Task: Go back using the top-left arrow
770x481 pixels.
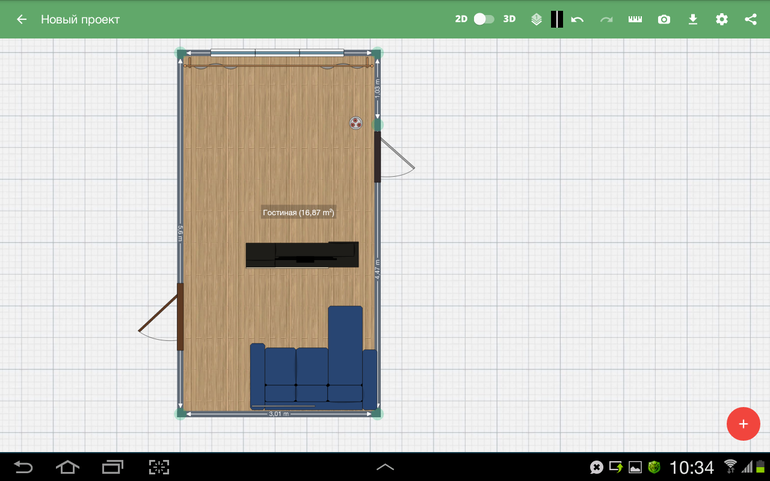Action: pyautogui.click(x=21, y=19)
